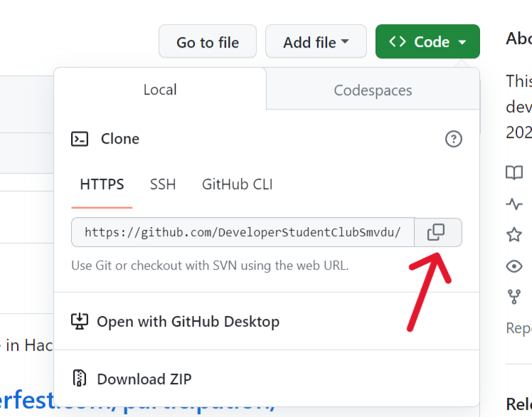This screenshot has height=417, width=532.
Task: Choose the SSH clone option
Action: [x=163, y=184]
